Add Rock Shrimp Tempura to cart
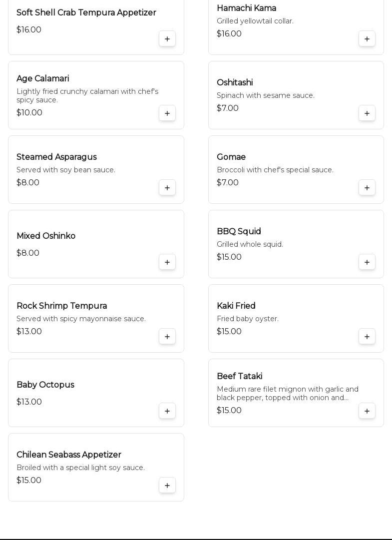The width and height of the screenshot is (392, 540). point(167,337)
